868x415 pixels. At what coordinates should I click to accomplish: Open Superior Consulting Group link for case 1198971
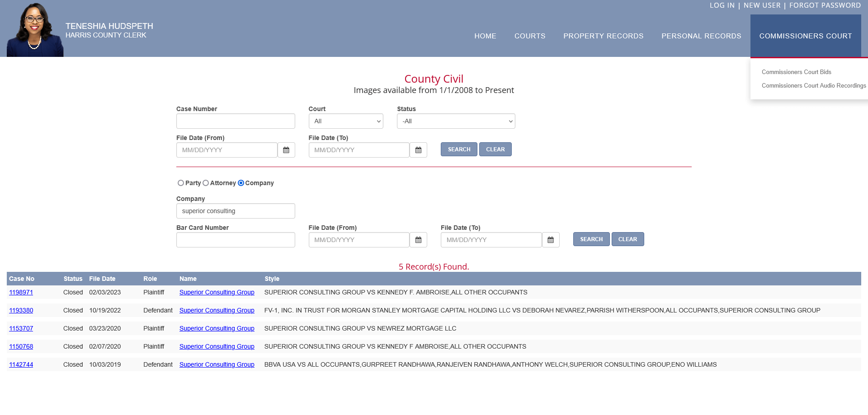click(x=217, y=292)
